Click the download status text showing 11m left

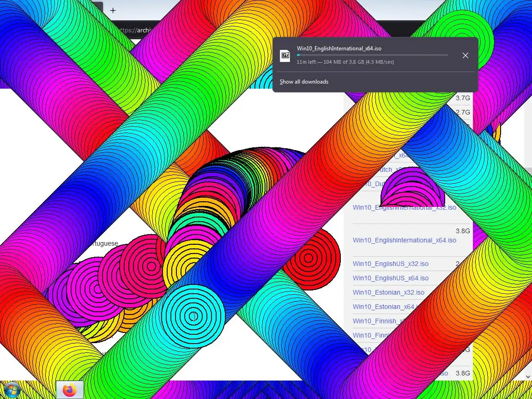click(x=345, y=62)
